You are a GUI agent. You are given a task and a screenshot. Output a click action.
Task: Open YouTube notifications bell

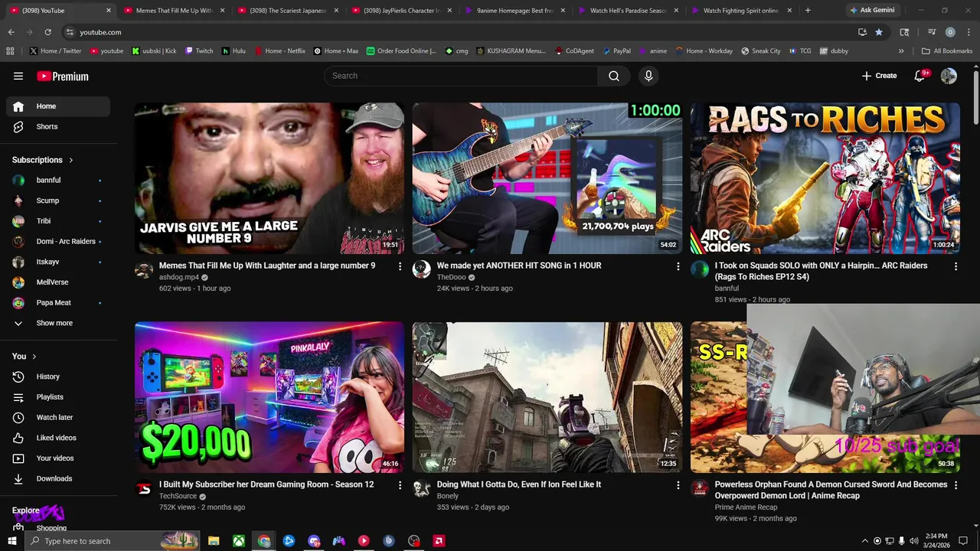pyautogui.click(x=921, y=76)
